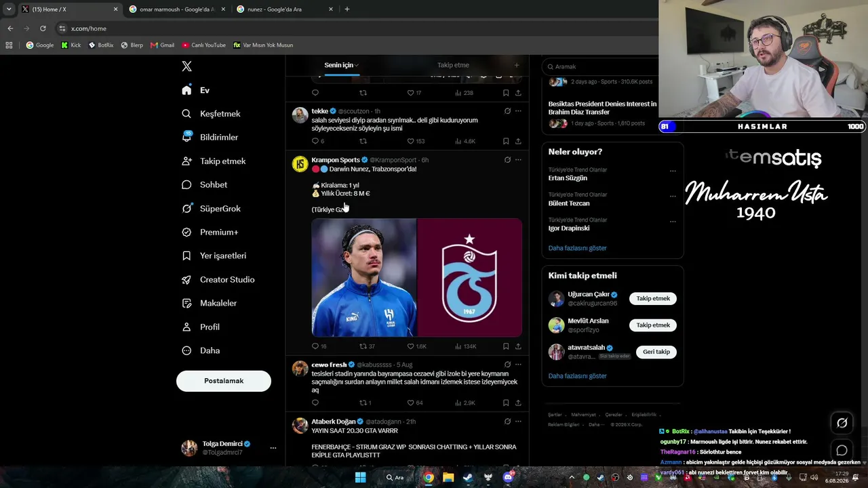Viewport: 868px width, 488px height.
Task: Follow Uğurcan Çakır
Action: (653, 299)
